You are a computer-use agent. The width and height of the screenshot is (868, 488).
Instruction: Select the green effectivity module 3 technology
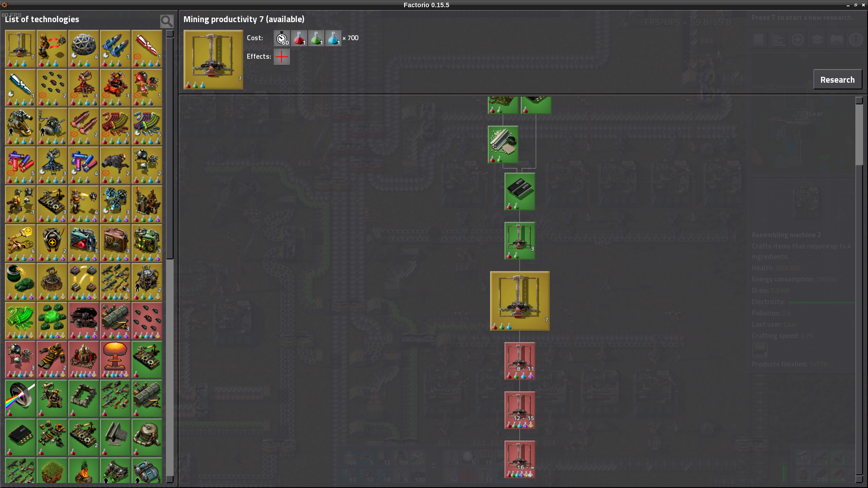(x=147, y=243)
